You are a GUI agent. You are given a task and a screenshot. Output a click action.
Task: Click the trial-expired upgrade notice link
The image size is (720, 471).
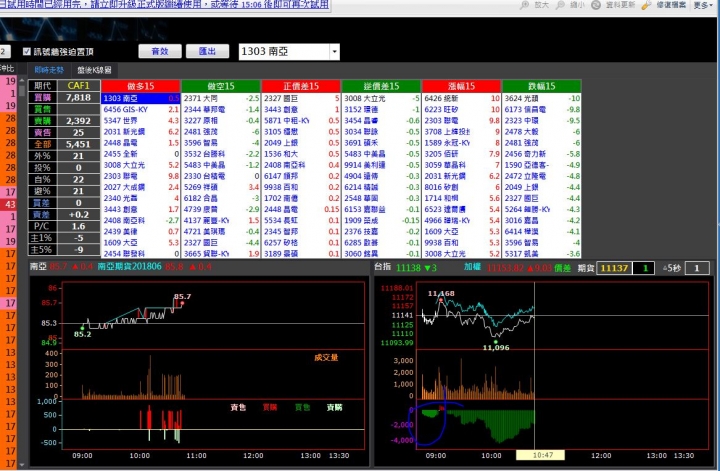coord(164,5)
